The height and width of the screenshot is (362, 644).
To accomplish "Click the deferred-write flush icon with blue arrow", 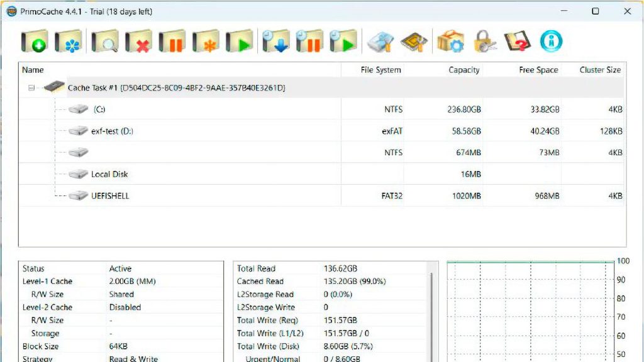I will pos(276,41).
